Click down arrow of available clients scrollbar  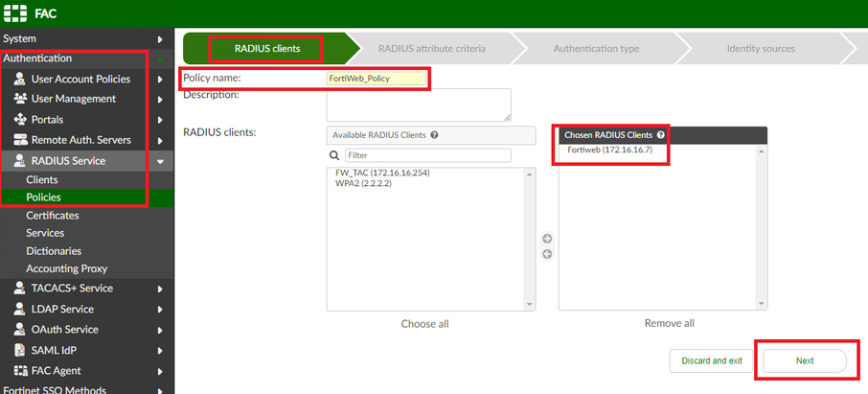529,304
